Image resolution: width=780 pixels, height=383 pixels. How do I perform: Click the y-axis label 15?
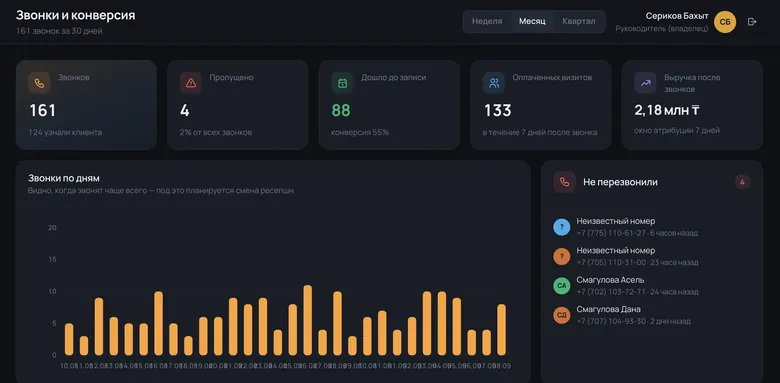pos(52,259)
